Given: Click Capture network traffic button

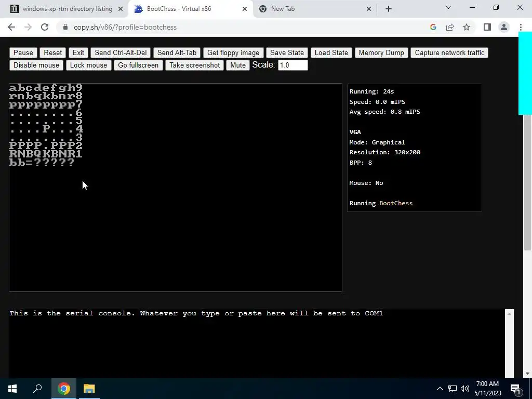Looking at the screenshot, I should pyautogui.click(x=449, y=52).
